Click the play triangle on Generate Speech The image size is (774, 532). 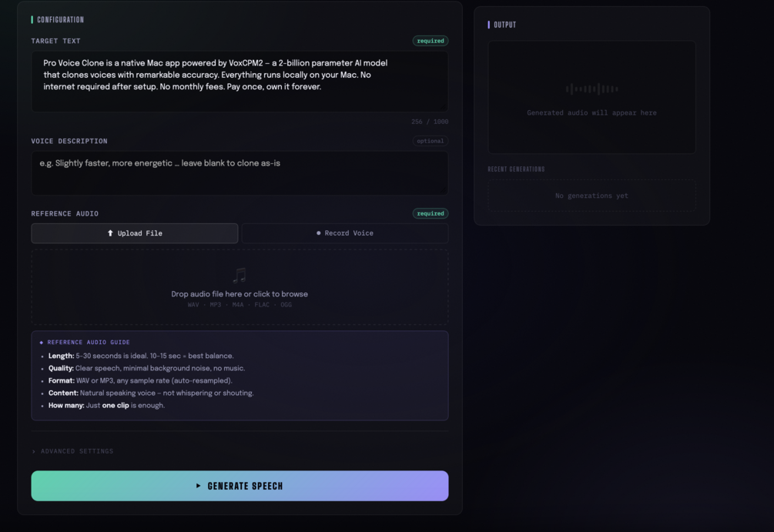coord(198,486)
